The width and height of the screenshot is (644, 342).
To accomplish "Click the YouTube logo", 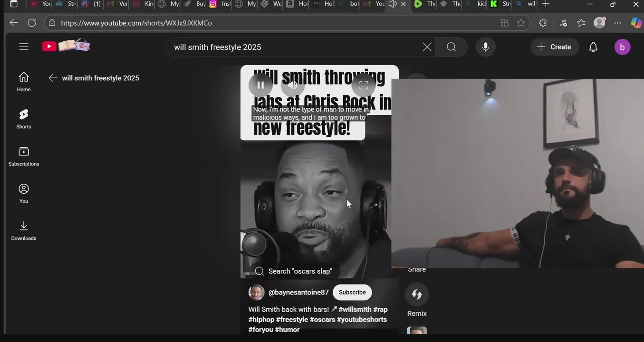I will 66,46.
